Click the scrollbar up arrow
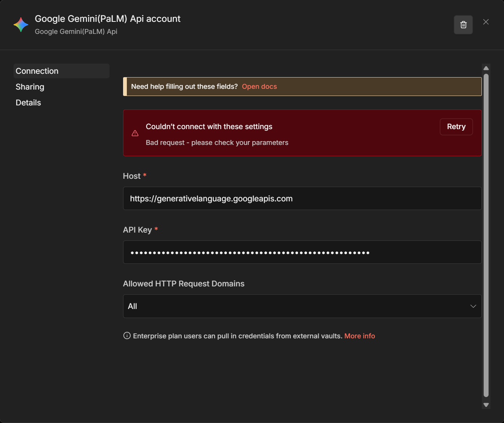 (x=486, y=68)
